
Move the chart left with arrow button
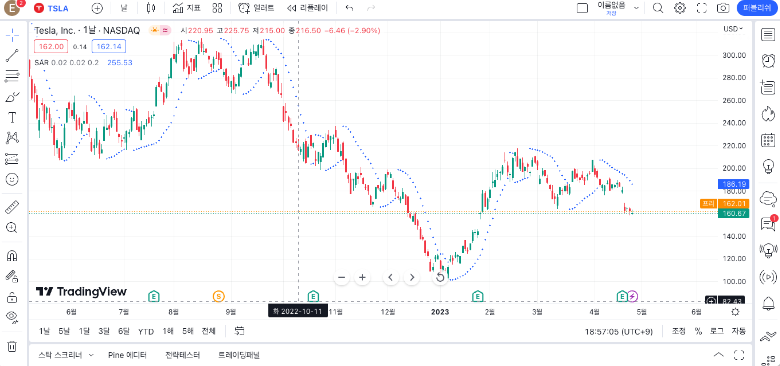pos(390,277)
